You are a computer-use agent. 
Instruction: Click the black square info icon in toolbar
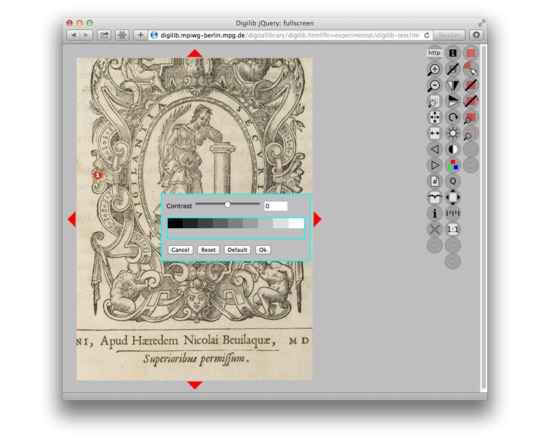pyautogui.click(x=453, y=53)
